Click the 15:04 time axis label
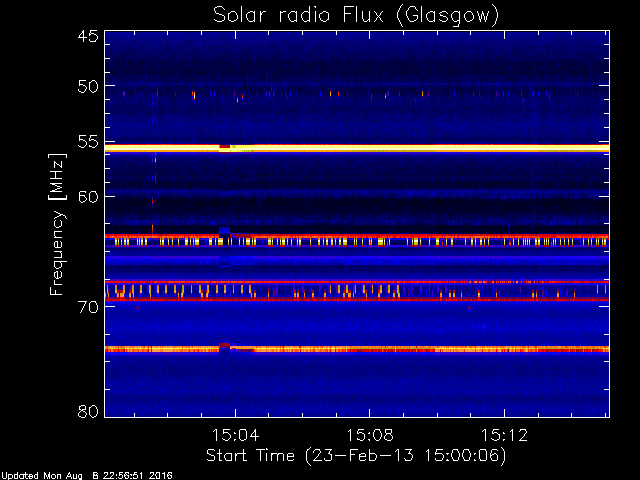Viewport: 640px width, 480px height. tap(236, 435)
